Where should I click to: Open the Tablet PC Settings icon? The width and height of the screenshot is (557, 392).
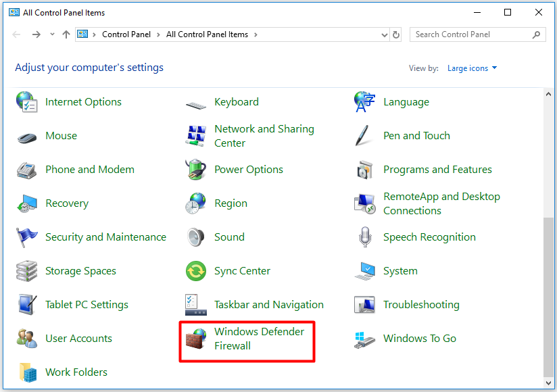click(x=27, y=305)
